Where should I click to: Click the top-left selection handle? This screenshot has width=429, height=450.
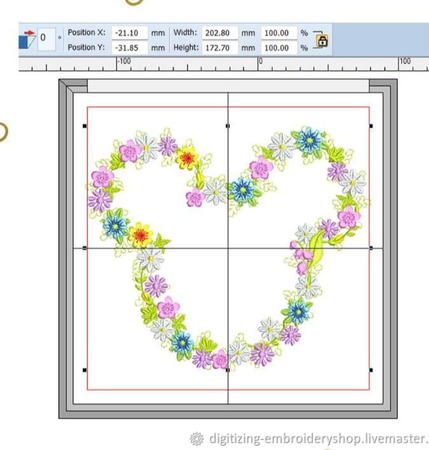tap(84, 126)
